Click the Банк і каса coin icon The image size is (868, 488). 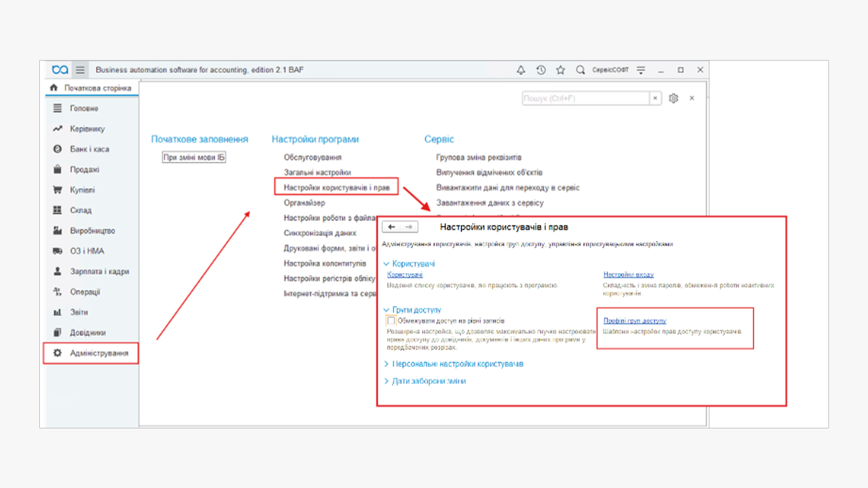point(57,149)
